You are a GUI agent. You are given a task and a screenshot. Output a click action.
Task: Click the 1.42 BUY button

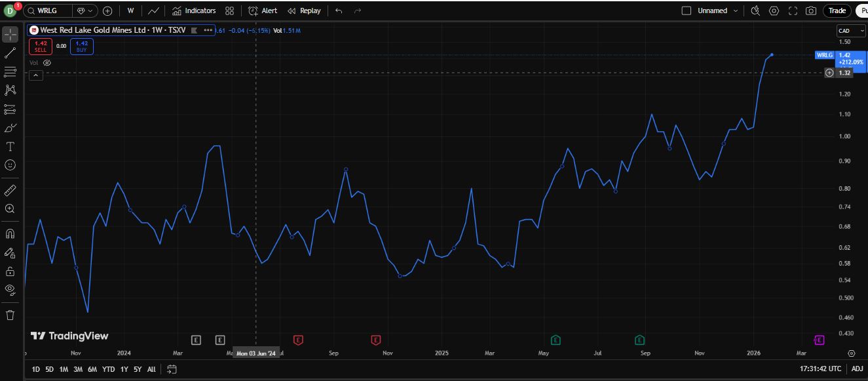[82, 46]
